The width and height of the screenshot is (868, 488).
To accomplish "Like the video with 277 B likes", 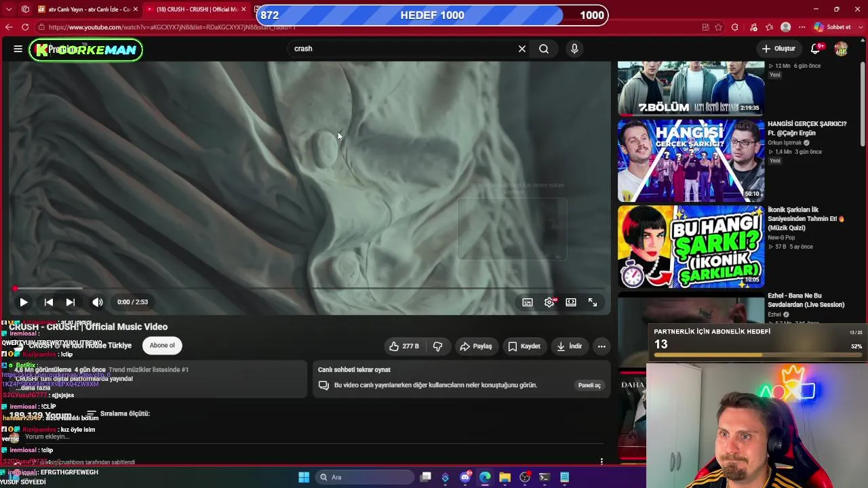I will pyautogui.click(x=404, y=346).
